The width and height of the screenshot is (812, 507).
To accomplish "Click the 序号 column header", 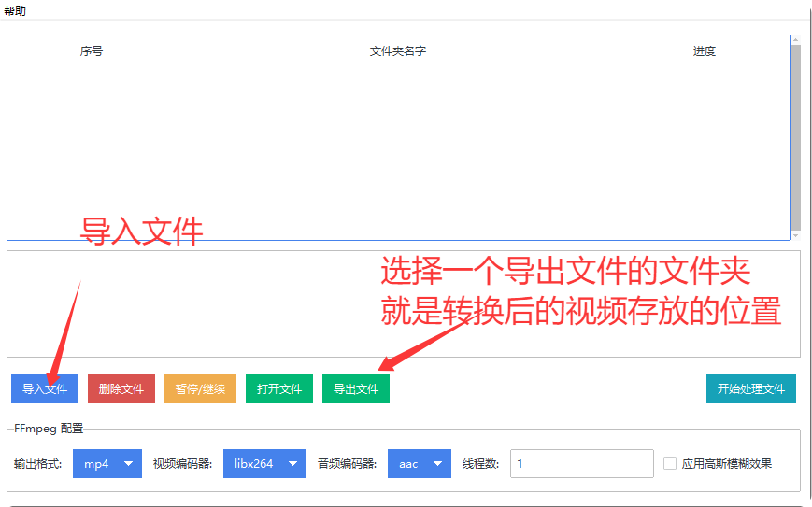I will click(x=92, y=50).
